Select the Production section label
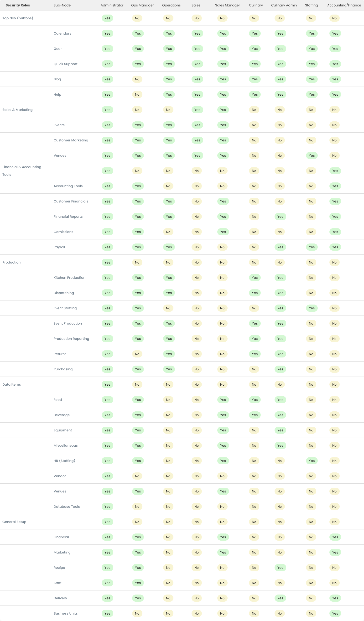The width and height of the screenshot is (364, 621). pyautogui.click(x=12, y=262)
